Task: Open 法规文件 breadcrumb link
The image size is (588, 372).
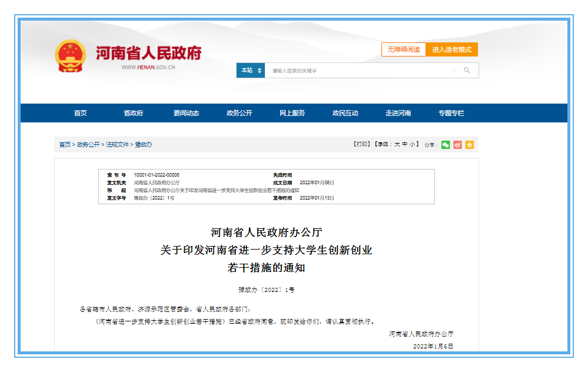Action: point(117,145)
